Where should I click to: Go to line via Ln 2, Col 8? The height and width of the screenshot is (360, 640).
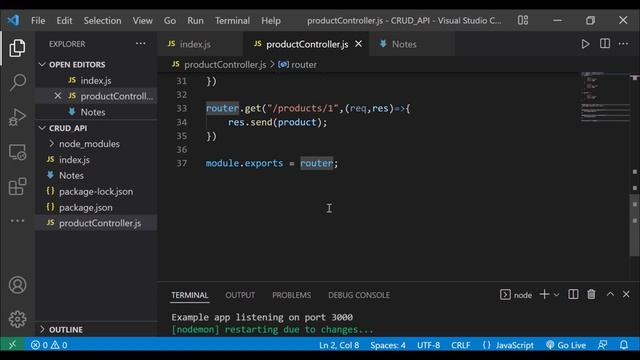(339, 345)
